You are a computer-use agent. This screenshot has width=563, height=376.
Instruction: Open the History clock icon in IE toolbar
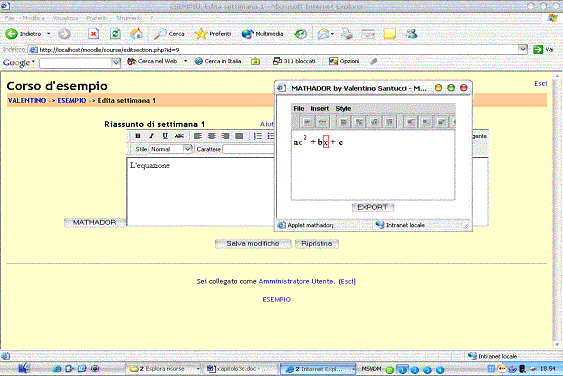301,34
